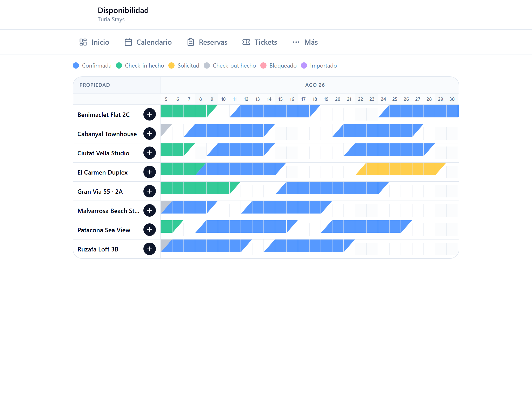Click the plus icon beside Ciutat Vella Studio
The image size is (532, 399).
tap(150, 153)
